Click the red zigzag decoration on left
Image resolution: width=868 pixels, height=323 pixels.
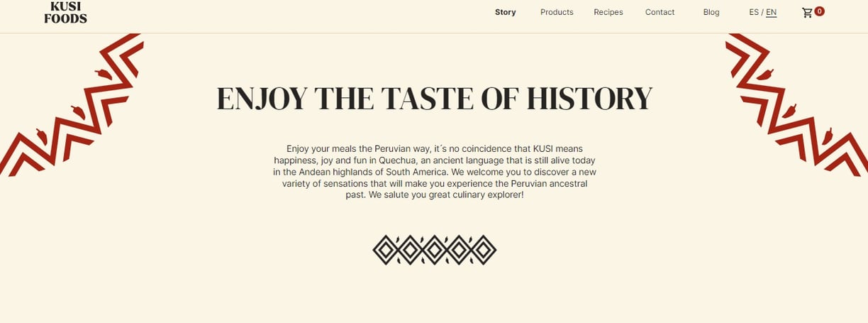(x=71, y=105)
